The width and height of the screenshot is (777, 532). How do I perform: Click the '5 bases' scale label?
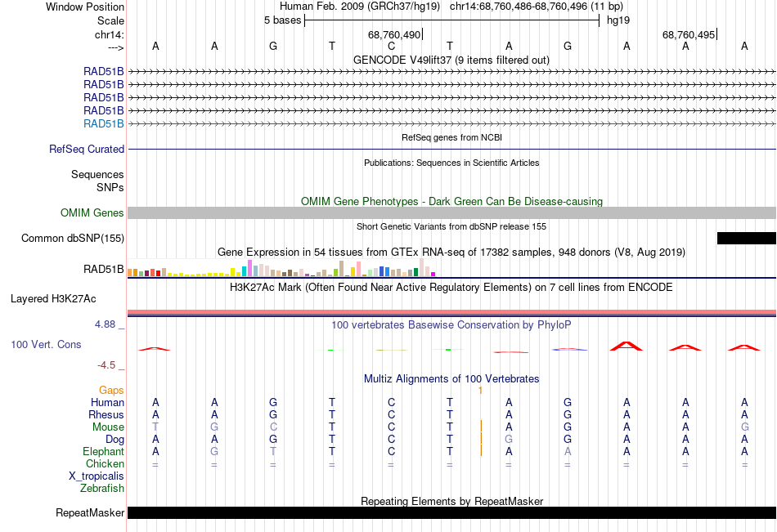coord(282,20)
